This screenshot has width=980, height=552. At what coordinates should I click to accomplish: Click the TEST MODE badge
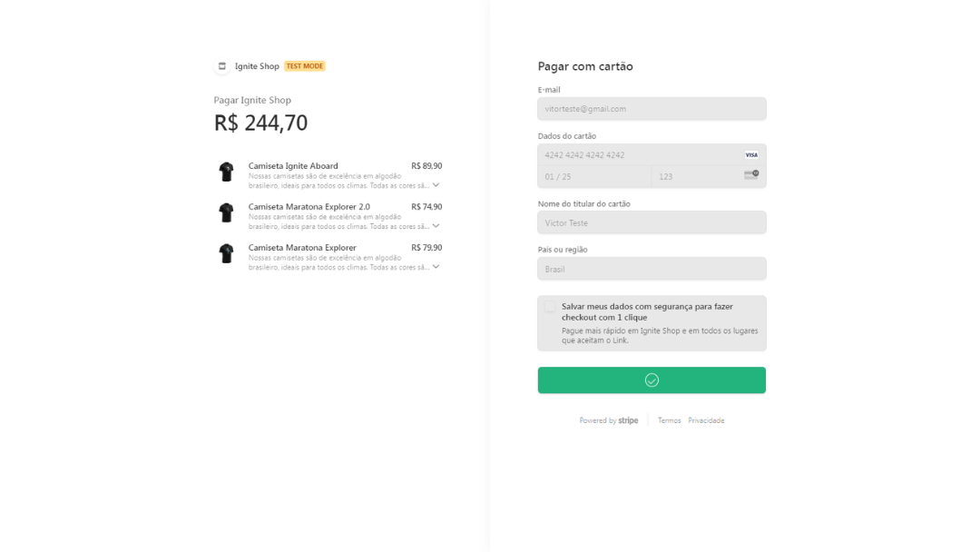[x=304, y=66]
